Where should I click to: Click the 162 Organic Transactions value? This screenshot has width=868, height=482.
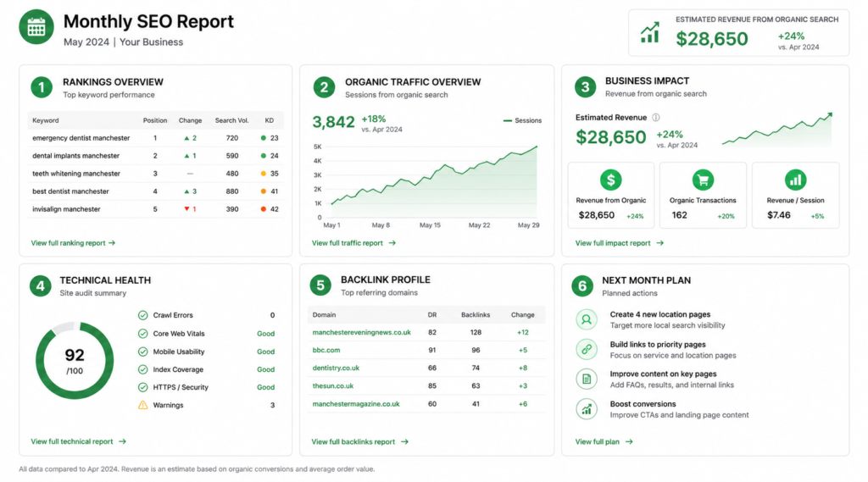point(679,215)
